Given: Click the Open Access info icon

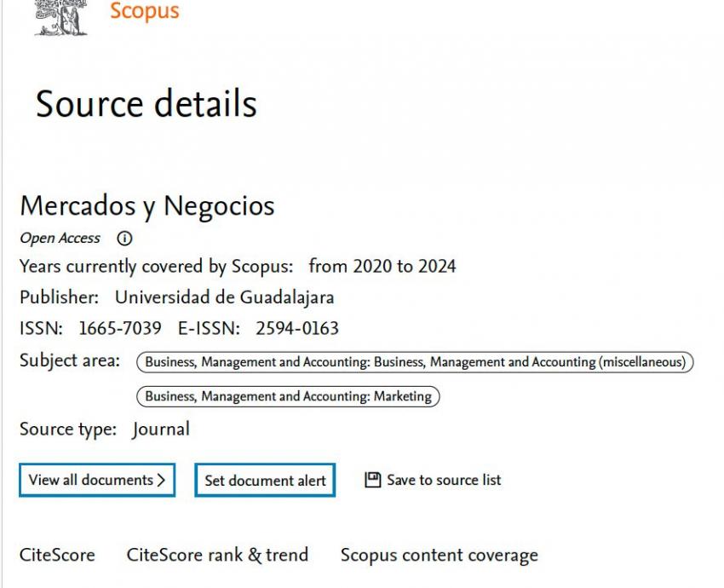Looking at the screenshot, I should click(124, 239).
